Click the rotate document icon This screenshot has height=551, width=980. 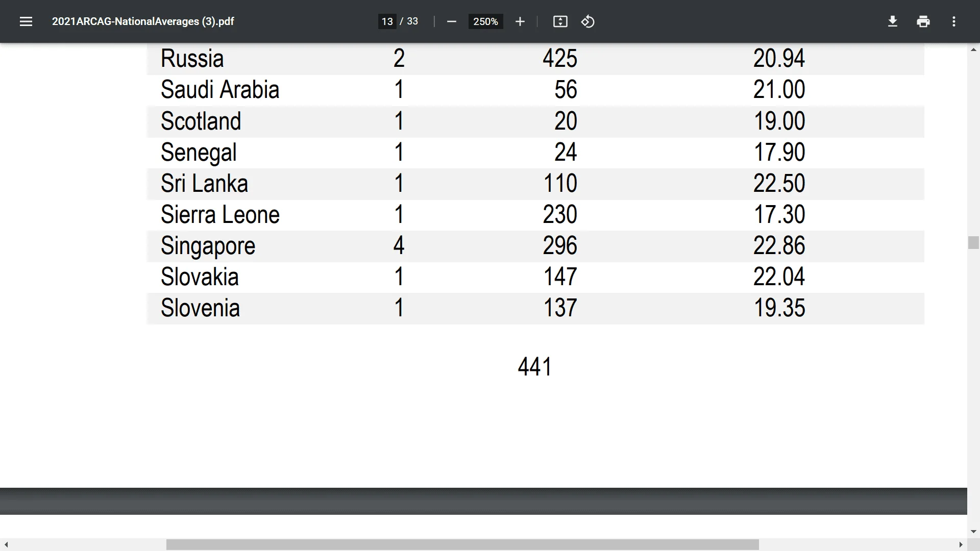[587, 21]
